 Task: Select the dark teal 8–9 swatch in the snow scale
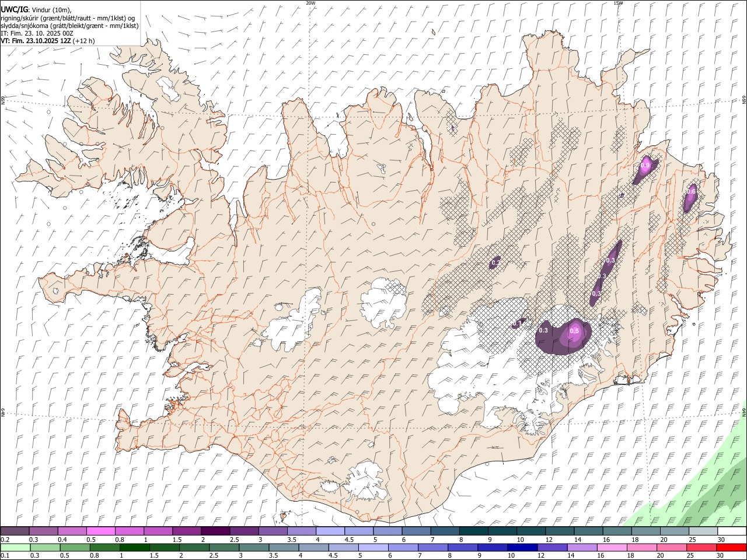coord(474,531)
